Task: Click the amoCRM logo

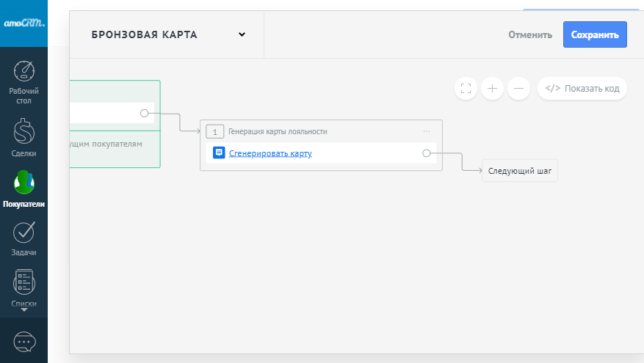Action: coord(23,23)
